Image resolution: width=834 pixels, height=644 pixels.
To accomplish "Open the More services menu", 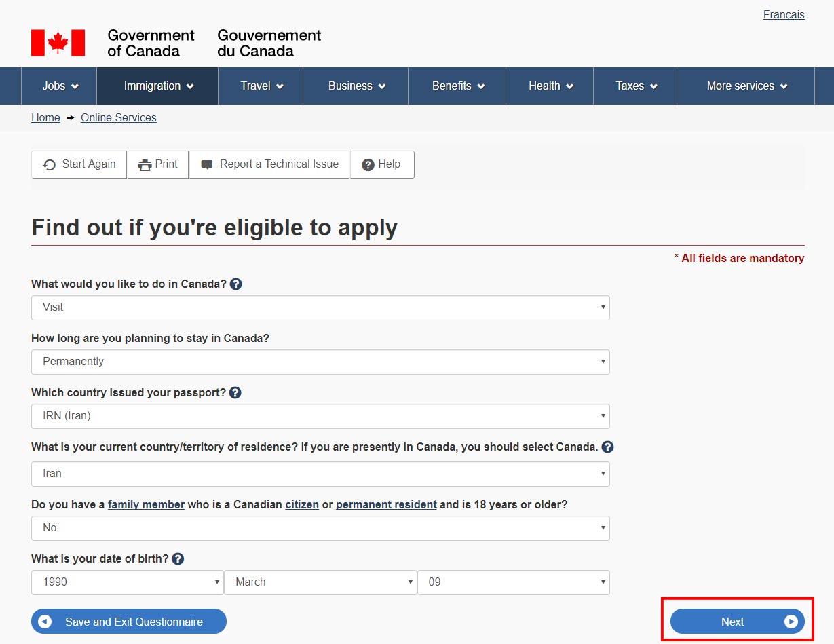I will 746,86.
